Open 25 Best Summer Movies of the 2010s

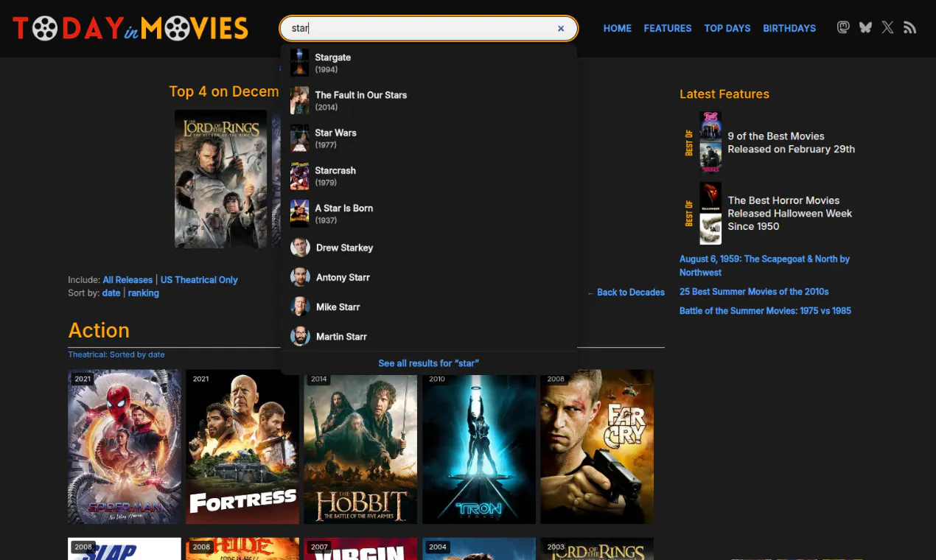point(754,292)
